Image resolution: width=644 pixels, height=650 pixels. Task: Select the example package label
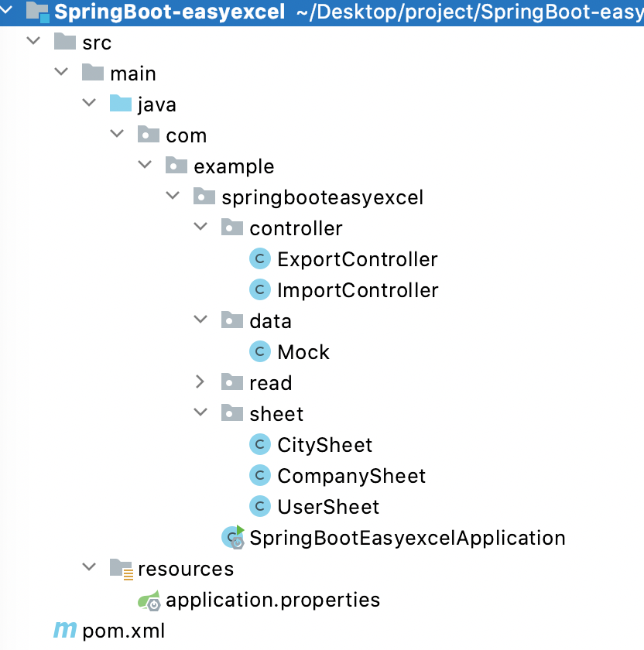click(x=234, y=166)
